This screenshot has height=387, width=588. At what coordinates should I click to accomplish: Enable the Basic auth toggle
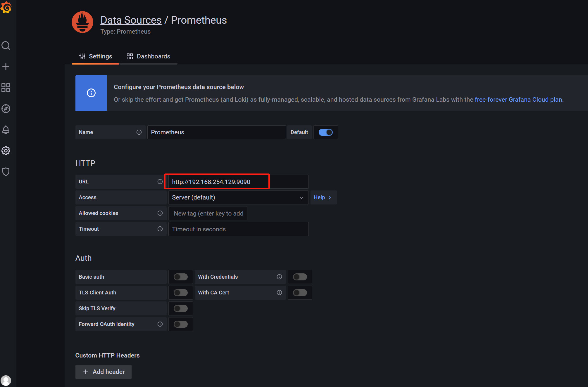coord(180,277)
